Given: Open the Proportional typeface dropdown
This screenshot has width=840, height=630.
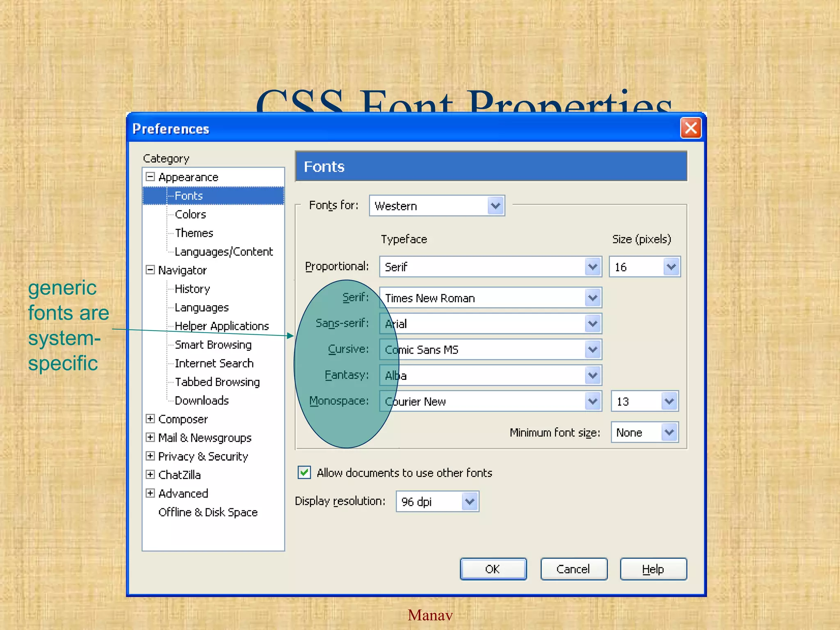Looking at the screenshot, I should tap(593, 267).
